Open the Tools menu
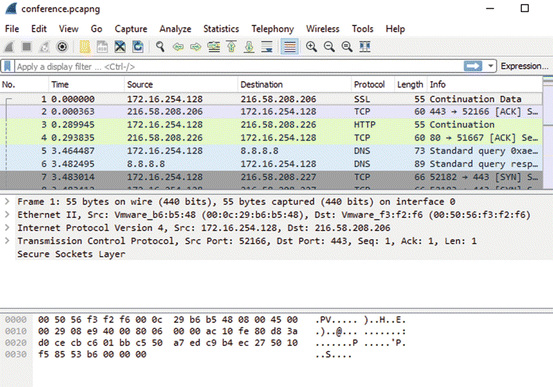 (363, 29)
